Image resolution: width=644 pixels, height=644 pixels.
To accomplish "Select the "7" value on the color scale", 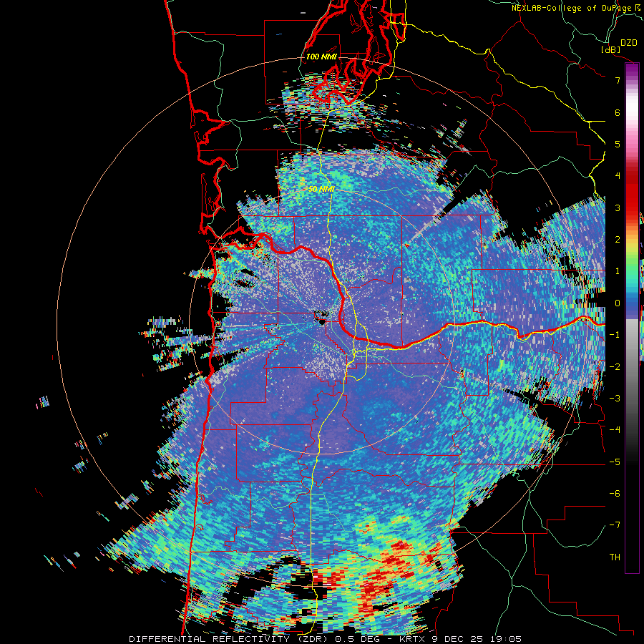I will click(x=618, y=80).
